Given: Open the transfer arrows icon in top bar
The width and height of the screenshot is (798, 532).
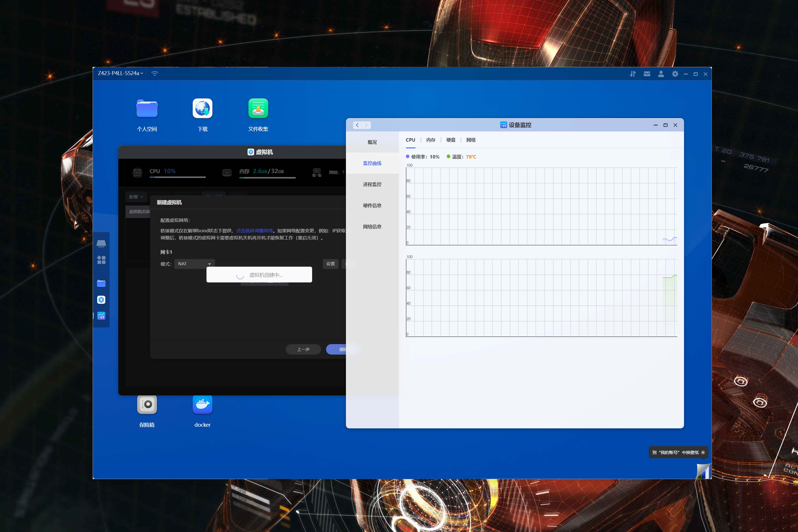Looking at the screenshot, I should (633, 74).
